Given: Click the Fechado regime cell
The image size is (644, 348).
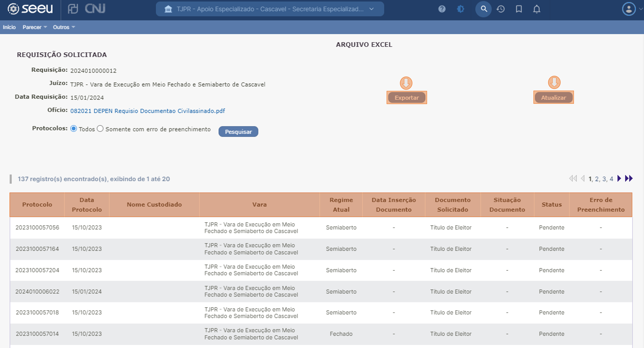Looking at the screenshot, I should pyautogui.click(x=341, y=334).
